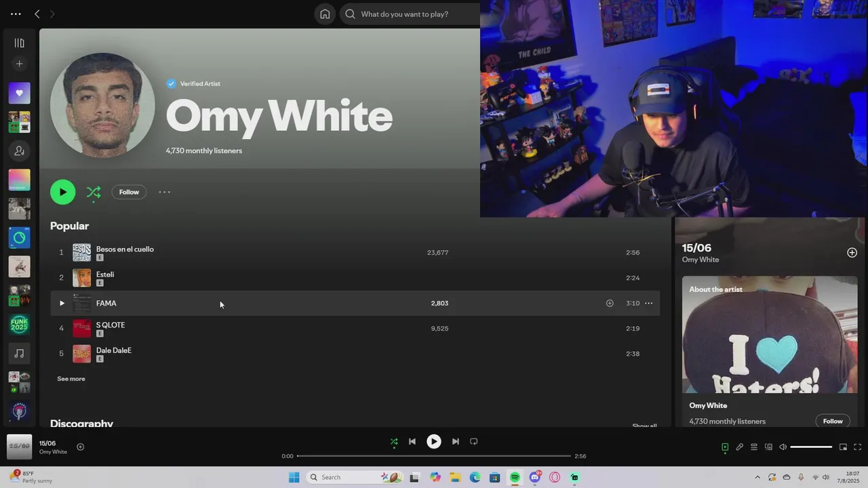868x488 pixels.
Task: Mute the volume speaker icon
Action: click(x=783, y=447)
